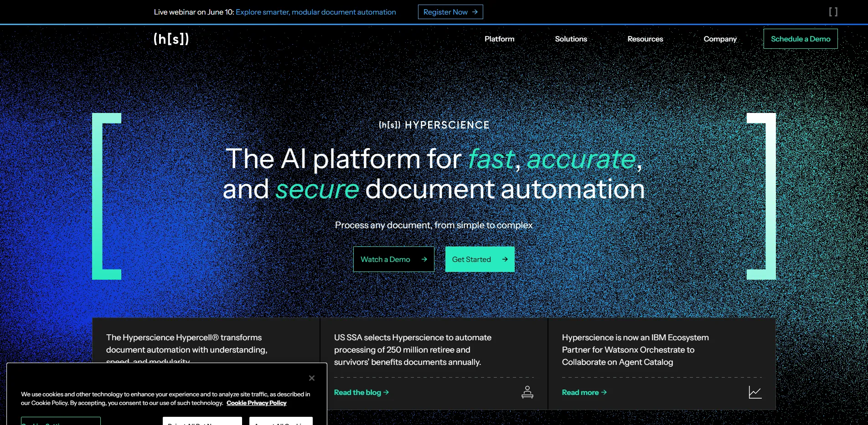Click the Watch a Demo button
Viewport: 868px width, 425px height.
tap(393, 259)
